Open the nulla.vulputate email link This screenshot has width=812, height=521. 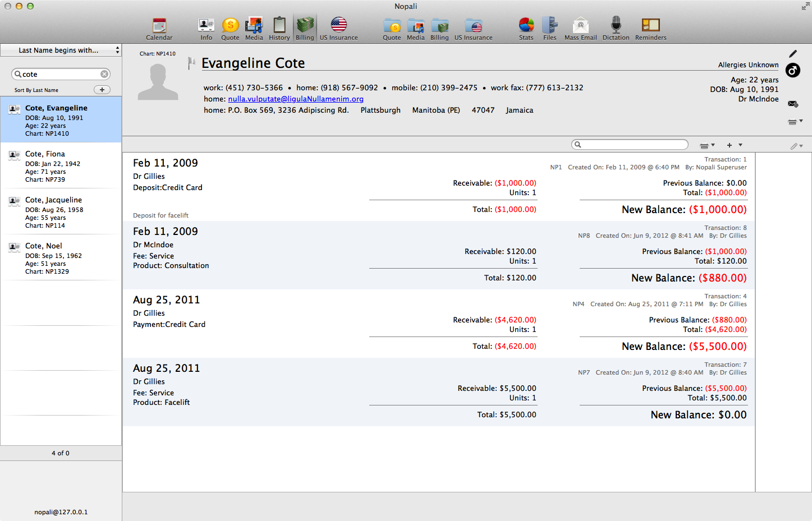296,99
